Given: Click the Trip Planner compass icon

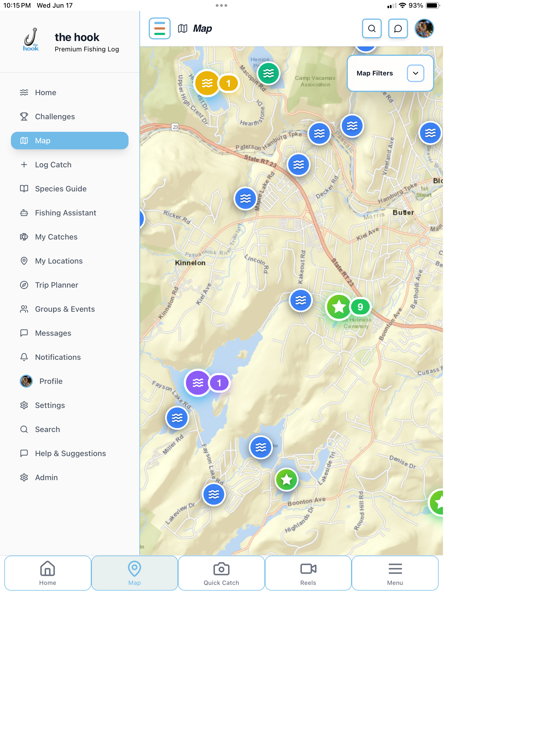Looking at the screenshot, I should (x=24, y=285).
